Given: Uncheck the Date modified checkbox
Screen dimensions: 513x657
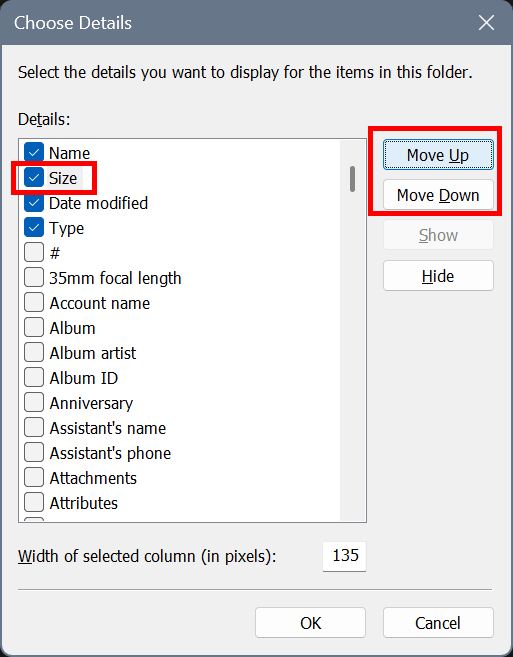Looking at the screenshot, I should click(34, 203).
